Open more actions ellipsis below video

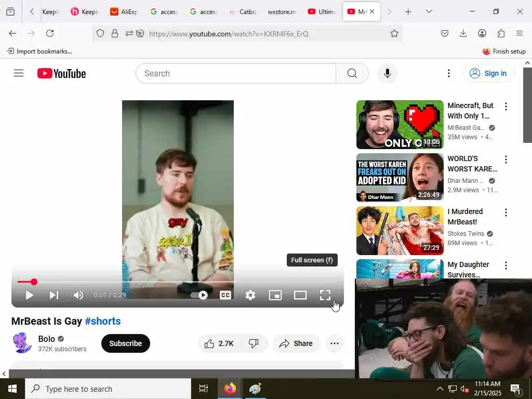click(x=335, y=344)
